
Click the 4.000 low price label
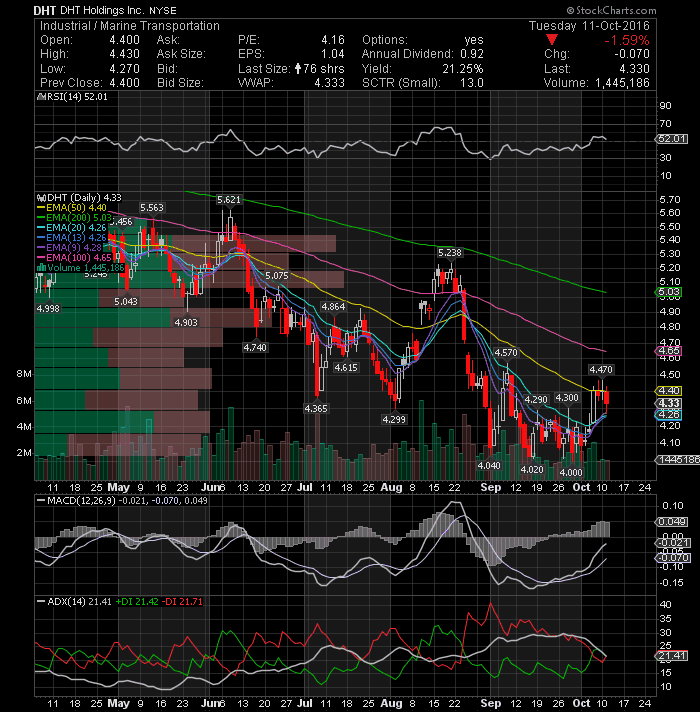click(571, 472)
